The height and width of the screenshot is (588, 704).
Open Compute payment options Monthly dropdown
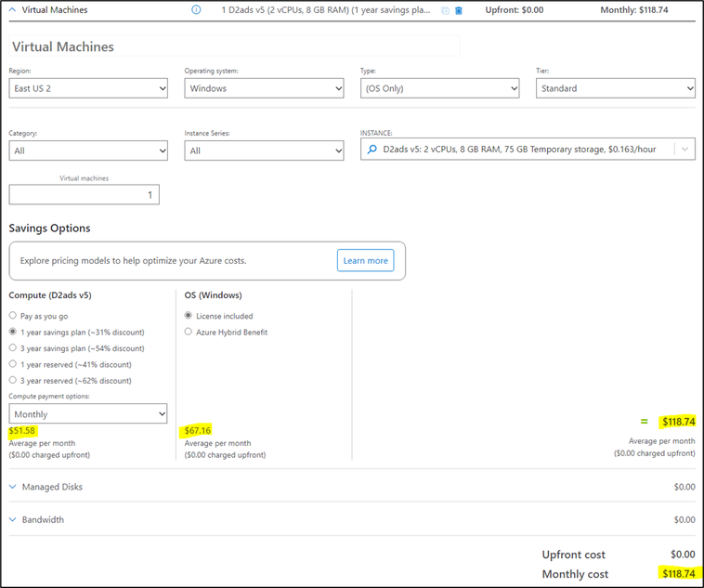coord(88,413)
